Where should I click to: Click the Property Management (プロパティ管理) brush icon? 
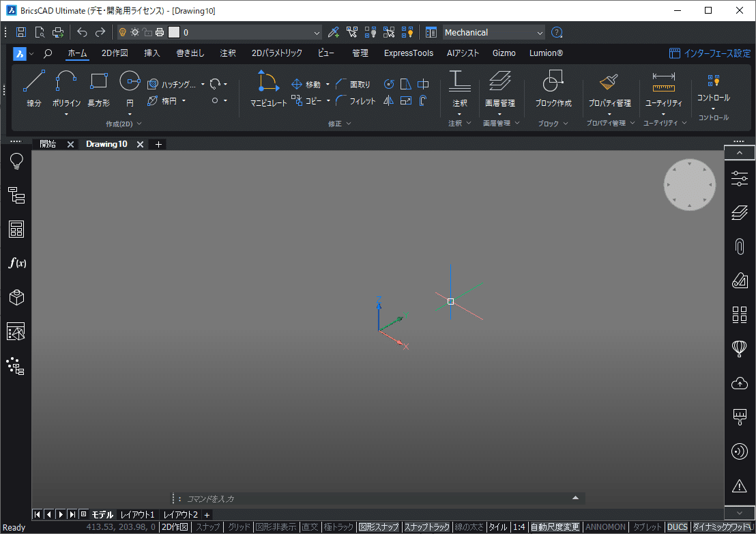coord(609,81)
